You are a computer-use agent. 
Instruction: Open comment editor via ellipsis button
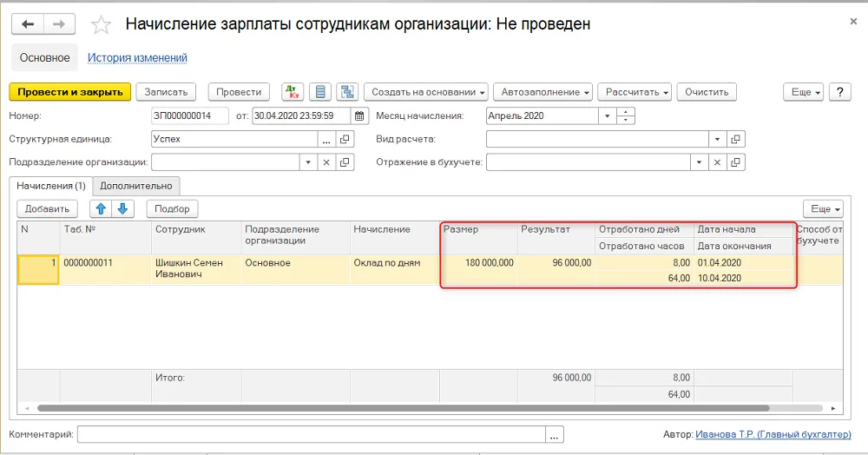coord(554,434)
